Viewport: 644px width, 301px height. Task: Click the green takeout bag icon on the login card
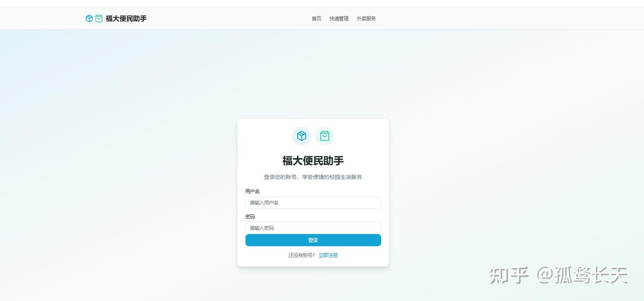(x=325, y=136)
